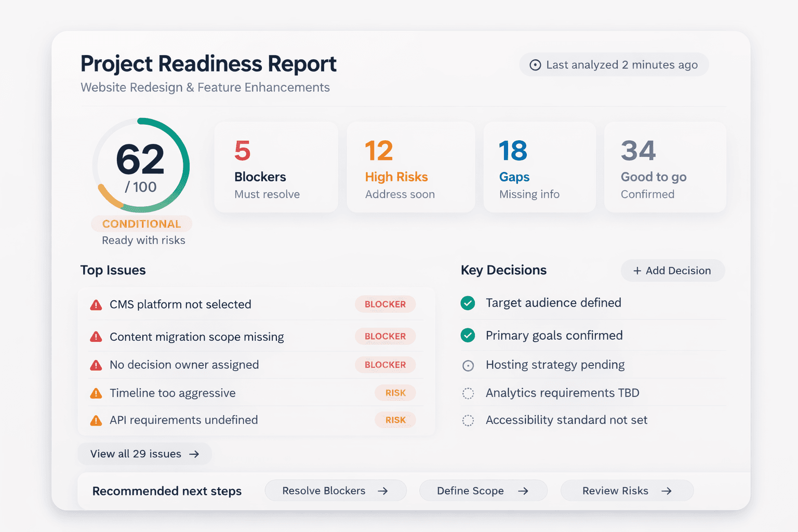
Task: Click the plus icon on Add Decision
Action: tap(637, 271)
